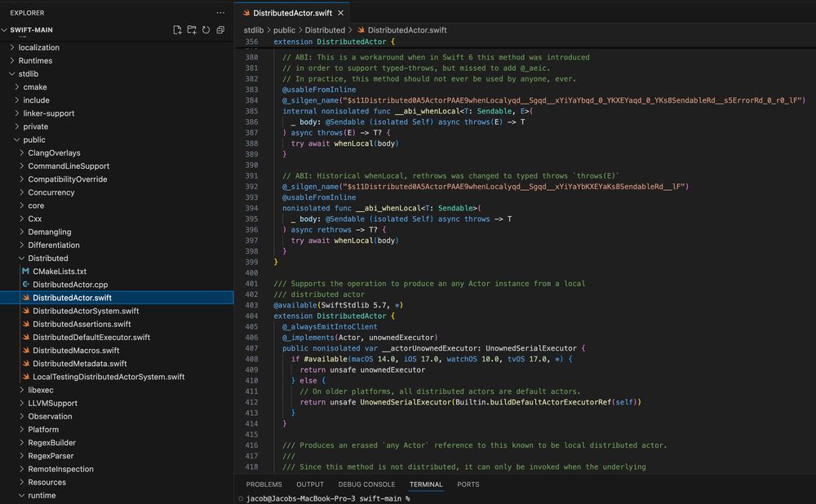This screenshot has width=816, height=504.
Task: Open LocalTestingDistributedActorSystem.swift file
Action: 117,377
